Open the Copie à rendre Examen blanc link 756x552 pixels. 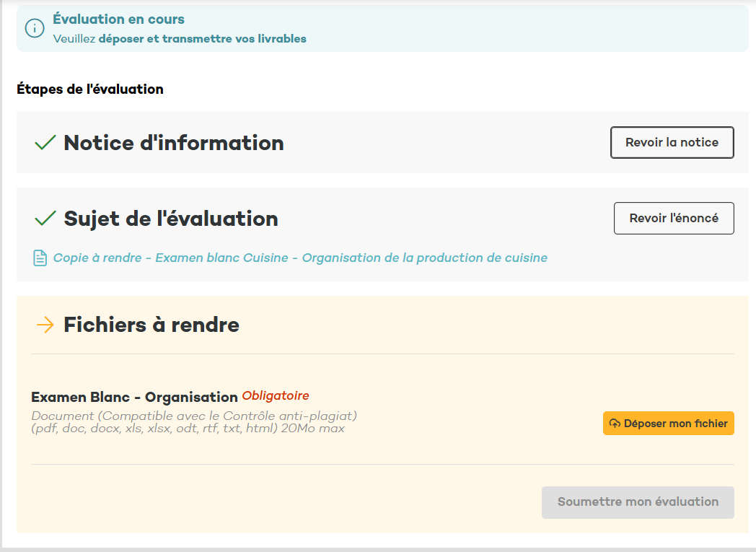pos(300,258)
